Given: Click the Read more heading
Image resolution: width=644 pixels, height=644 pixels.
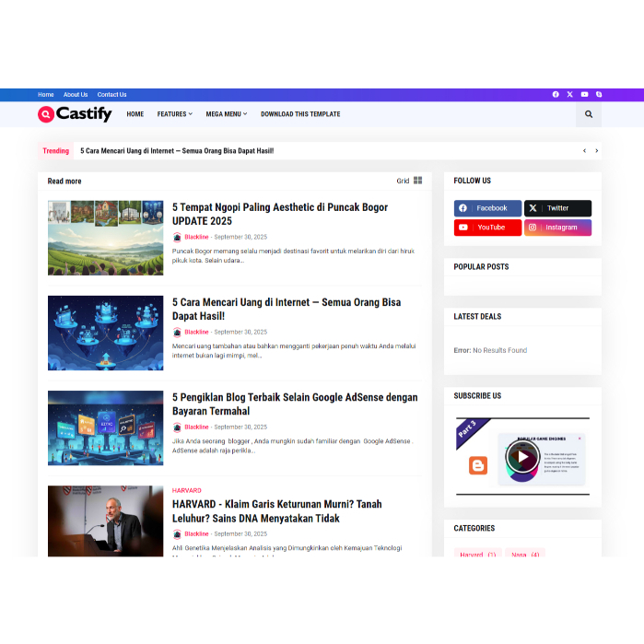Looking at the screenshot, I should click(x=64, y=181).
